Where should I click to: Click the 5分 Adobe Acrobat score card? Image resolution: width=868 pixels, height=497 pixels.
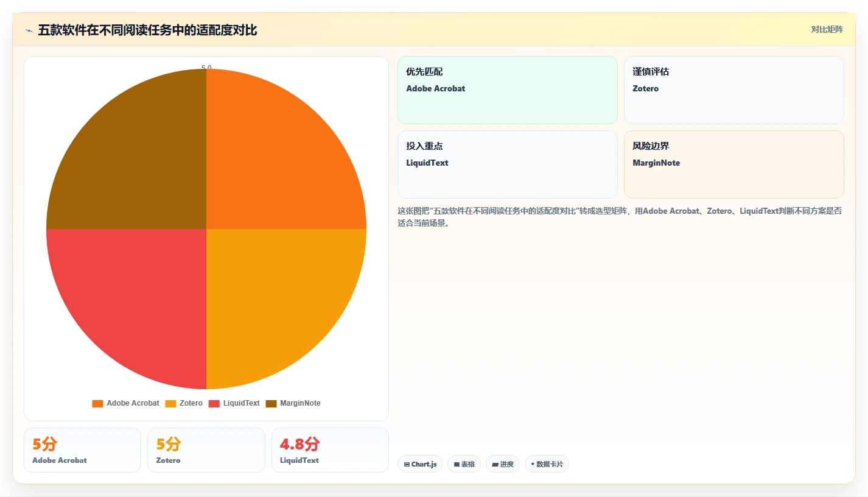point(82,450)
